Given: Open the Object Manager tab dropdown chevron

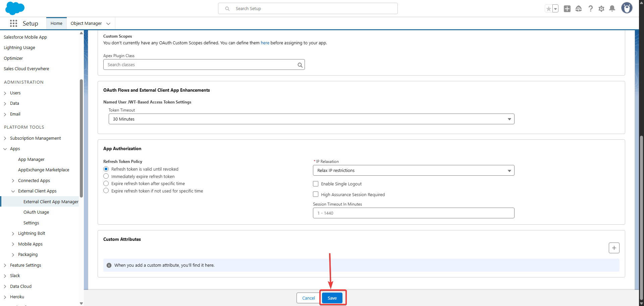Looking at the screenshot, I should 108,24.
